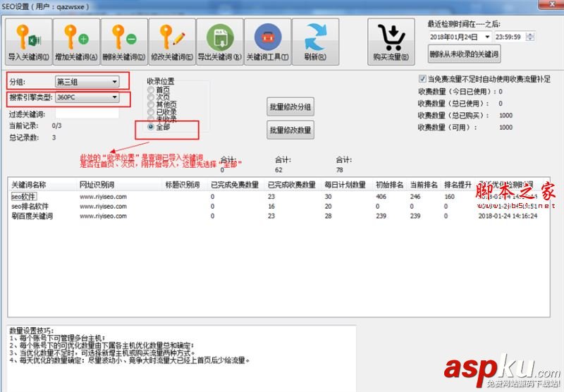The height and width of the screenshot is (392, 564).
Task: Click the 已完成免费数量 column header
Action: pos(236,185)
